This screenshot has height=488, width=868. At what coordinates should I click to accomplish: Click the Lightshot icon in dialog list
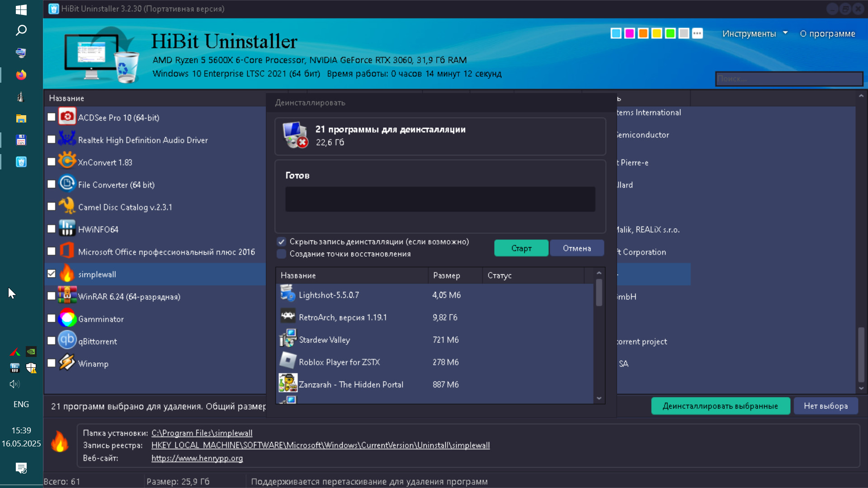tap(288, 294)
